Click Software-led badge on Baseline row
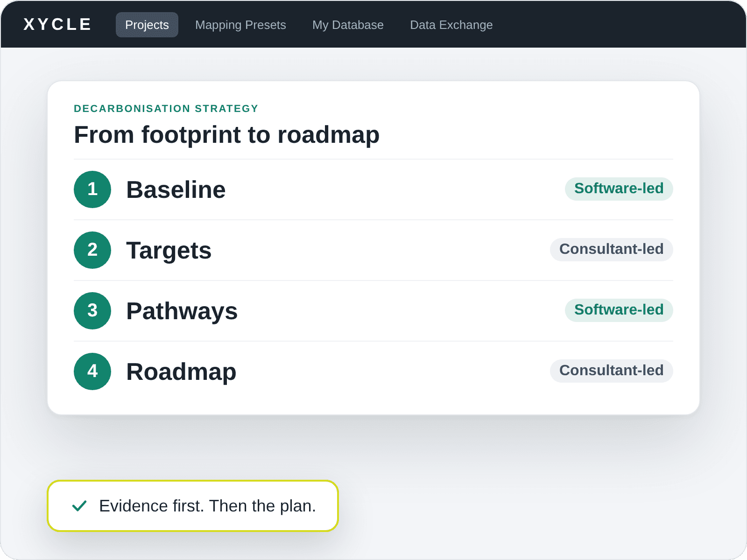Image resolution: width=747 pixels, height=560 pixels. click(619, 189)
